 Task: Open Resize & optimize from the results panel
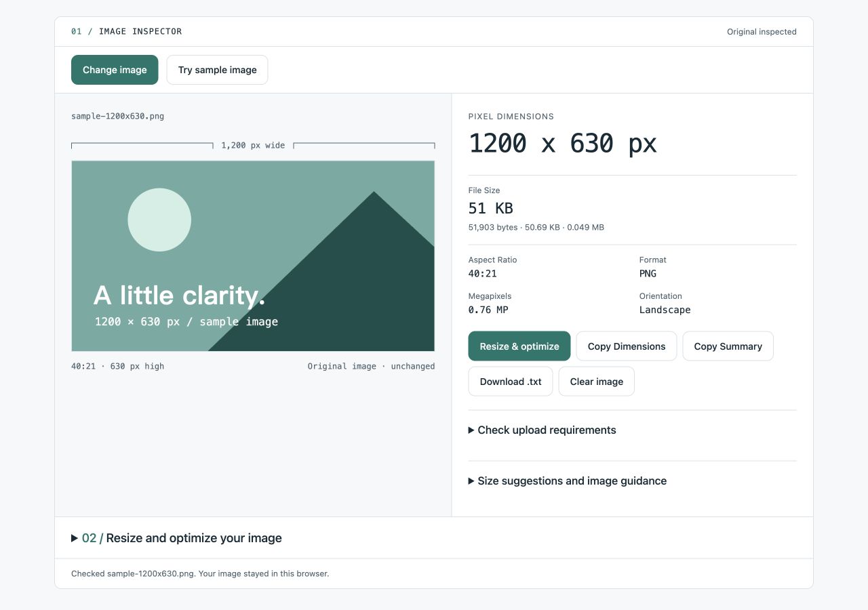519,346
